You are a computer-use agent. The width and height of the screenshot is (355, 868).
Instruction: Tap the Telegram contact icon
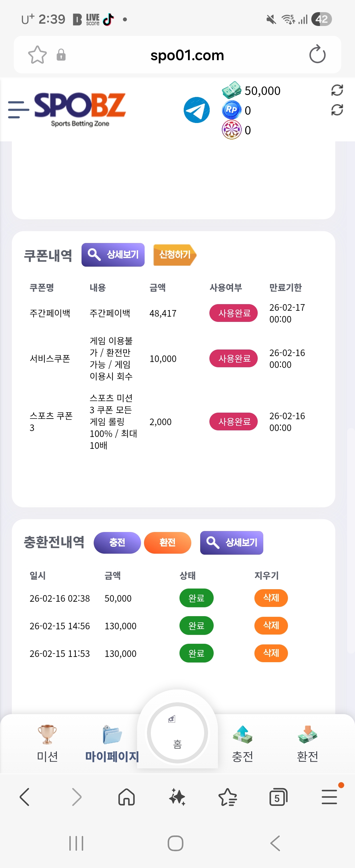pos(196,110)
